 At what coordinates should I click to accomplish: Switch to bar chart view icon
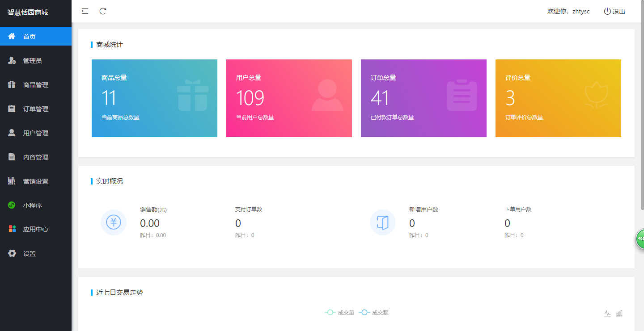[619, 314]
